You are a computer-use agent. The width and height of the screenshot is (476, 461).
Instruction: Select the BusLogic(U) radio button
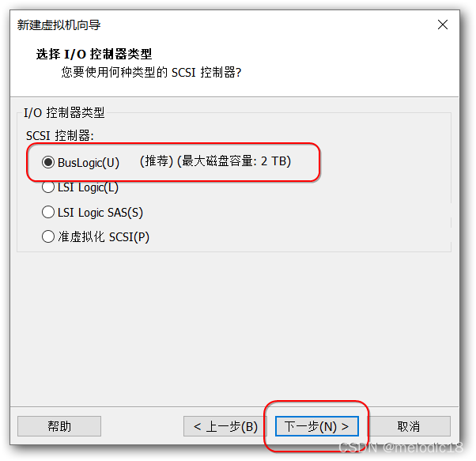point(48,162)
